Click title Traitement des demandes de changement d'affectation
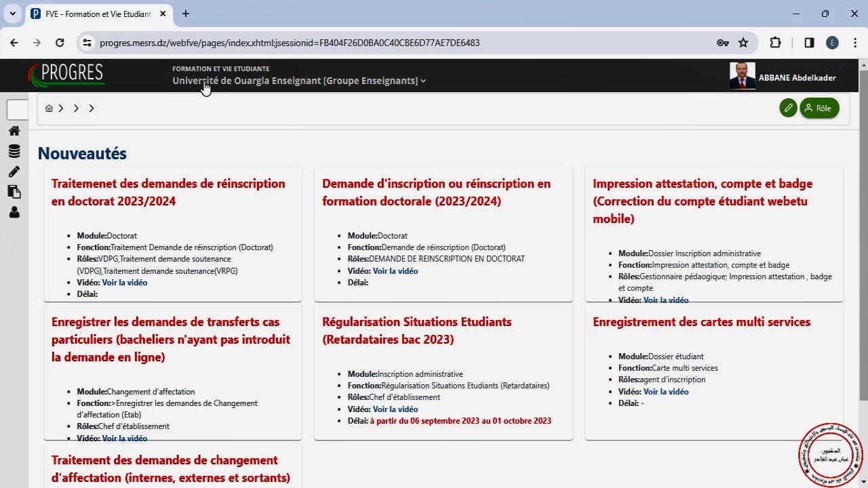The height and width of the screenshot is (488, 868). pyautogui.click(x=171, y=469)
